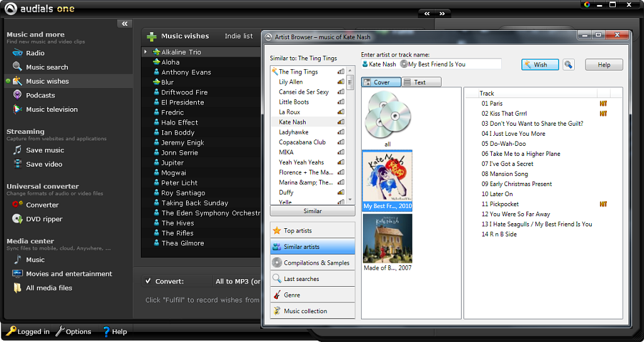Click the forward double-arrow at the top

[x=442, y=14]
